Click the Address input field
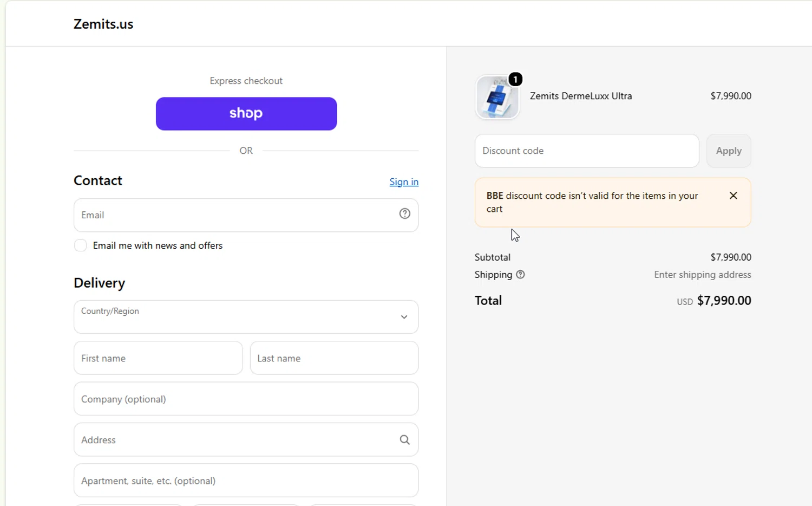 coord(246,440)
